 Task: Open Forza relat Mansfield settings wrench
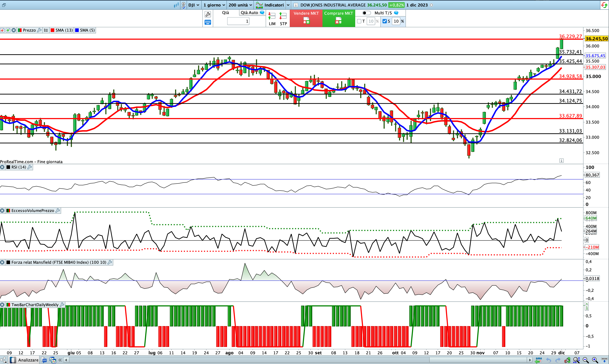110,262
